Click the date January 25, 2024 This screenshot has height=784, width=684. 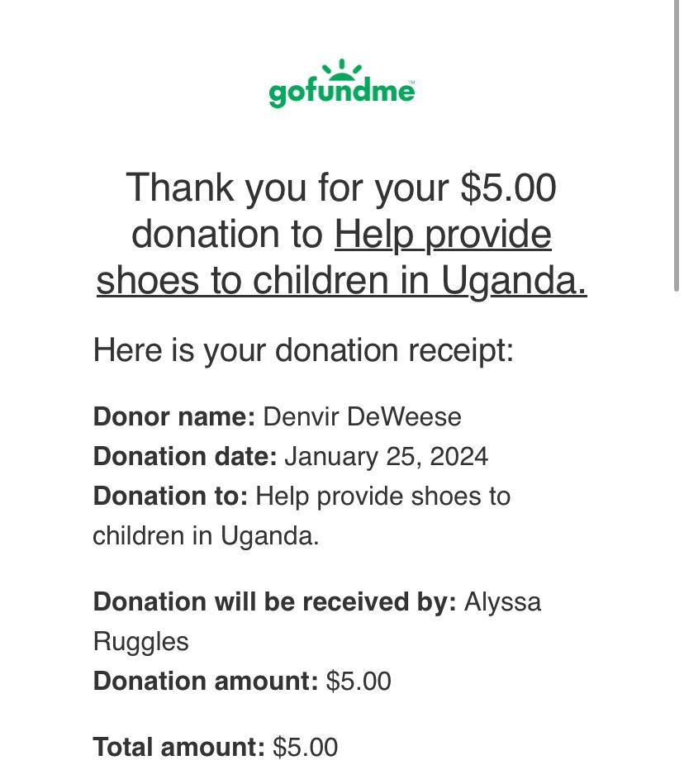pos(386,456)
